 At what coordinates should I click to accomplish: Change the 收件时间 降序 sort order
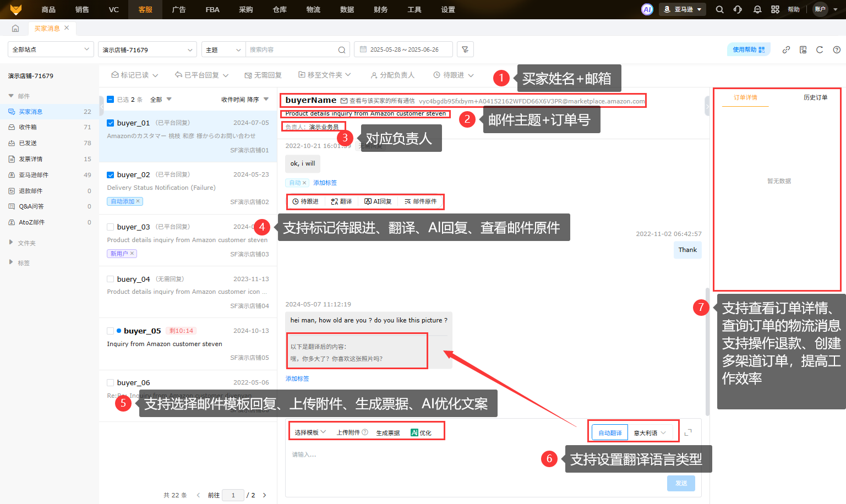tap(245, 100)
